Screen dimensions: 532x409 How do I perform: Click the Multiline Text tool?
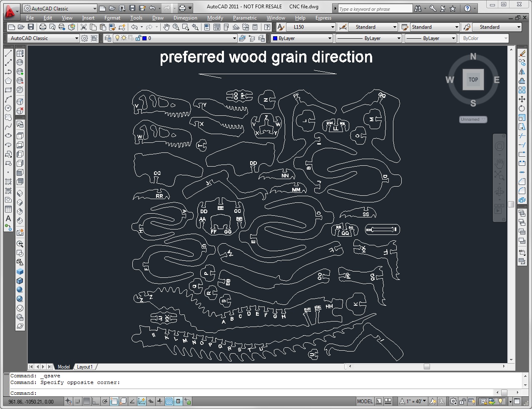pos(8,218)
